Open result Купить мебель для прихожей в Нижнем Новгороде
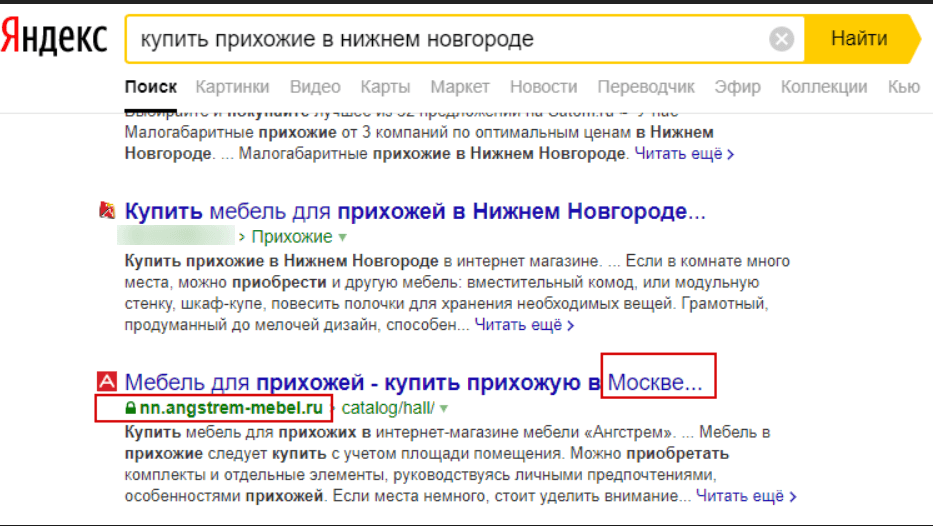This screenshot has width=933, height=526. click(415, 211)
